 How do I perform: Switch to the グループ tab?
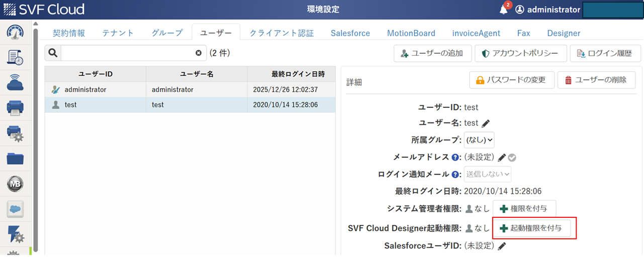(x=167, y=33)
